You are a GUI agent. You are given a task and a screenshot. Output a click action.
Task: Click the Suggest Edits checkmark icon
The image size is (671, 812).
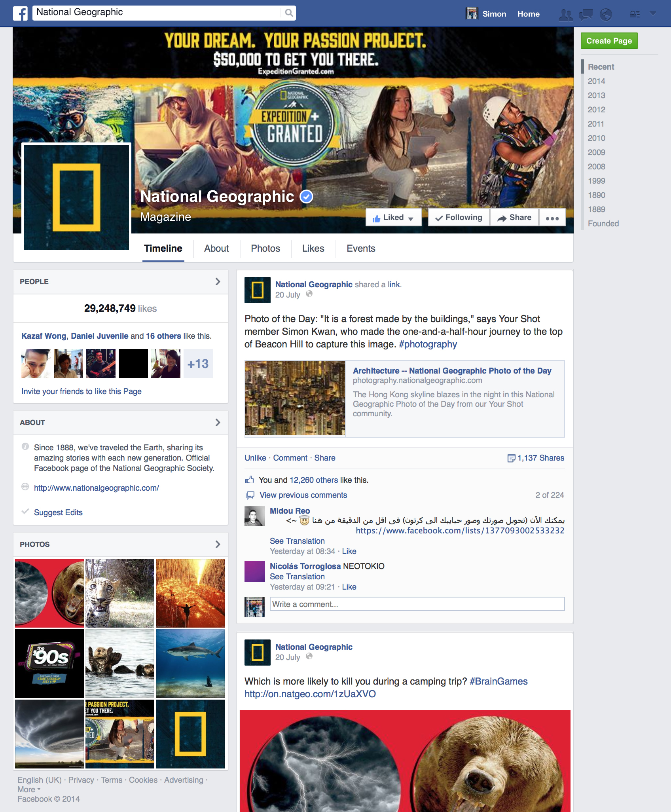(25, 512)
